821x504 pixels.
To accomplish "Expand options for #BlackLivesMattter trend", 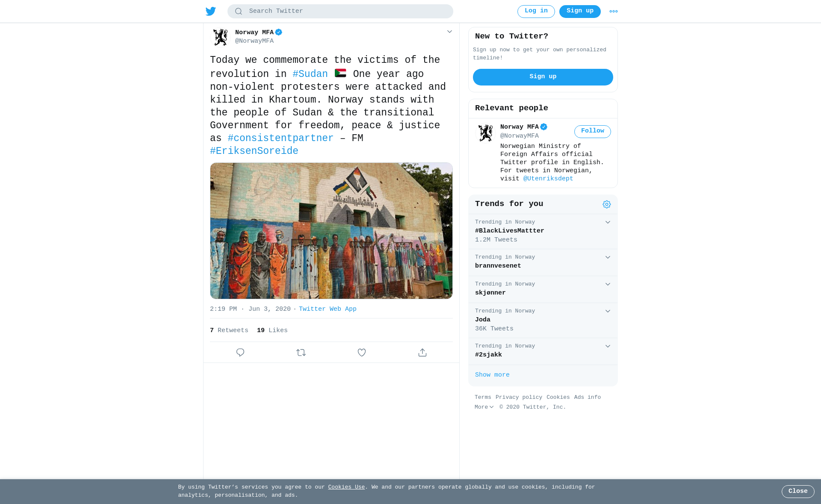I will (608, 222).
